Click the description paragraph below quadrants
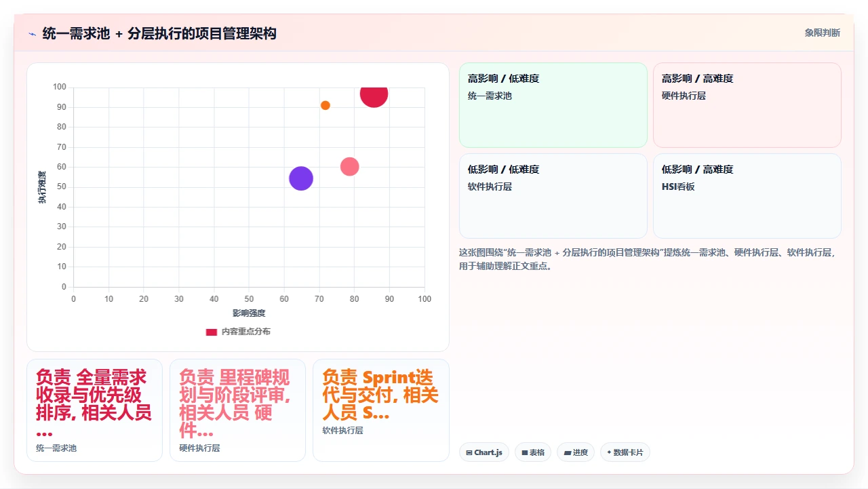The image size is (868, 489). click(x=649, y=259)
